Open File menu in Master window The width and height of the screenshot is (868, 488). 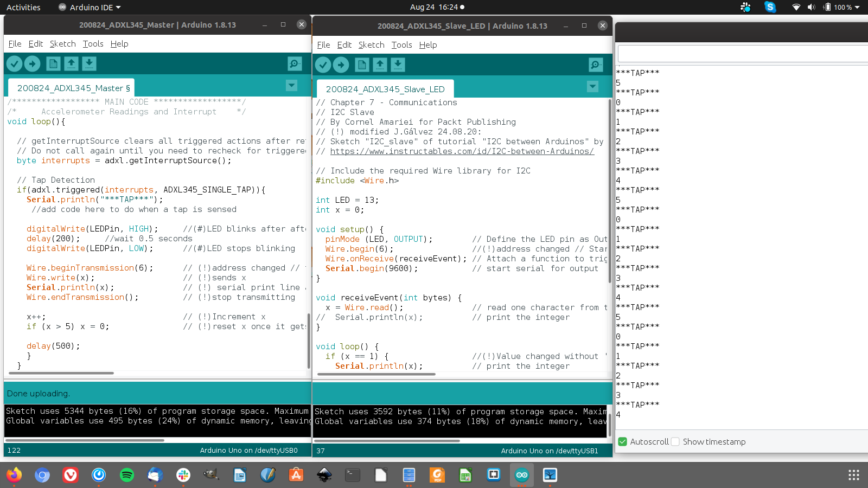[x=15, y=44]
